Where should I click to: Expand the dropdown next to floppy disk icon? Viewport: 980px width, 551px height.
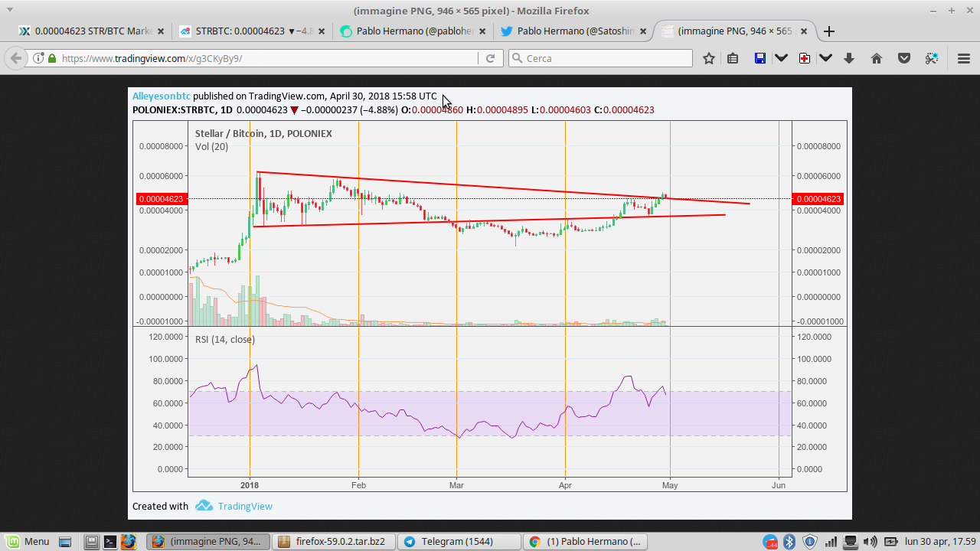(782, 58)
